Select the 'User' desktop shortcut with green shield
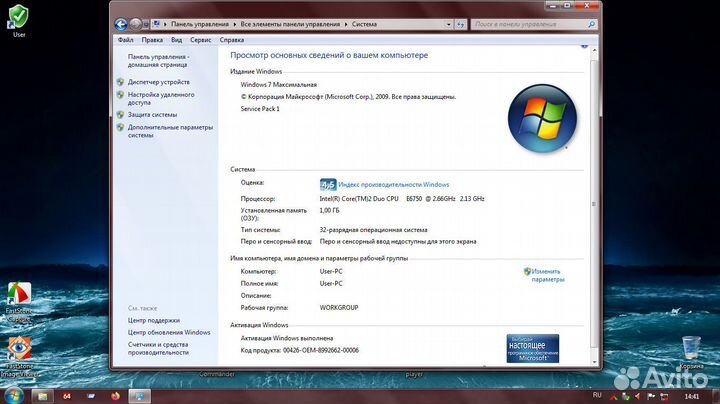The image size is (720, 404). [19, 21]
